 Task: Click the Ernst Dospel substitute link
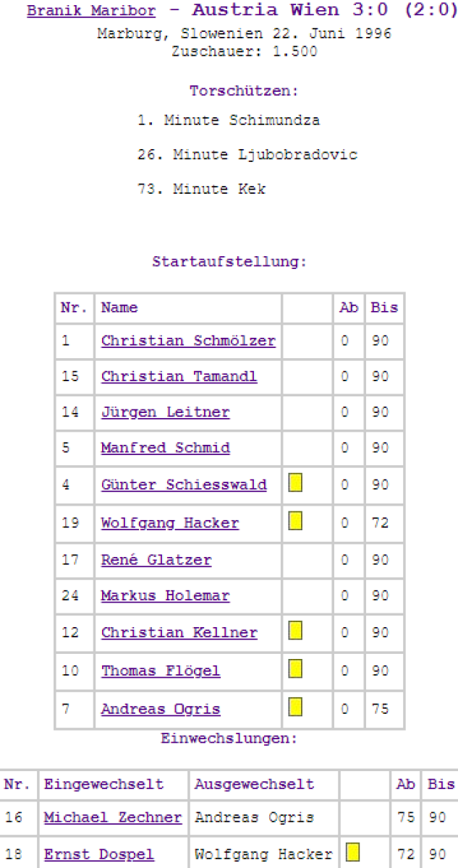click(98, 854)
